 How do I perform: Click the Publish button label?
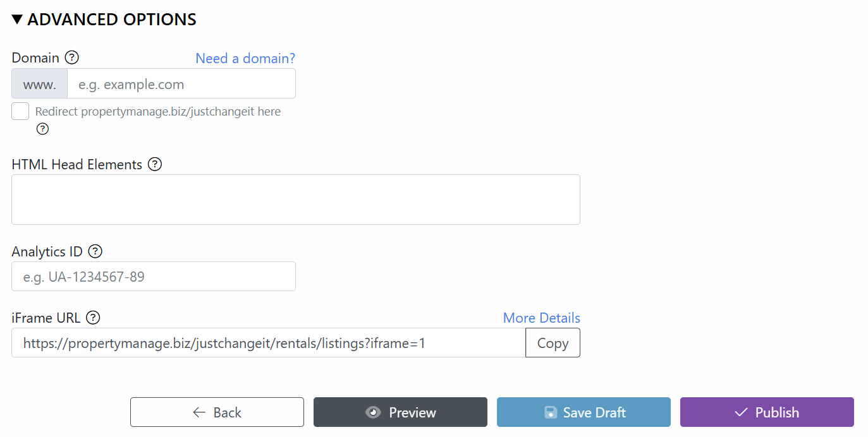(777, 412)
